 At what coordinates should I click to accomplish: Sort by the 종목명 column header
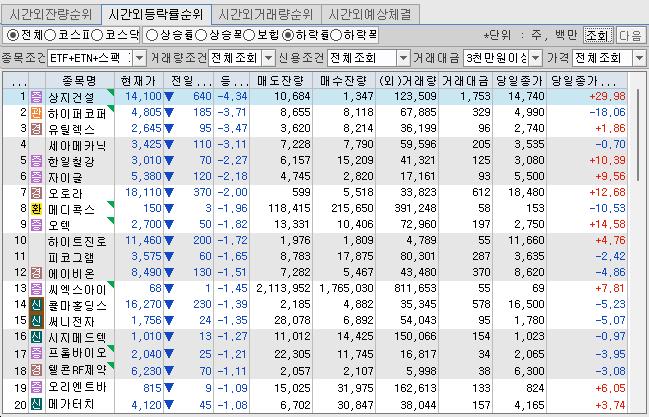point(79,81)
